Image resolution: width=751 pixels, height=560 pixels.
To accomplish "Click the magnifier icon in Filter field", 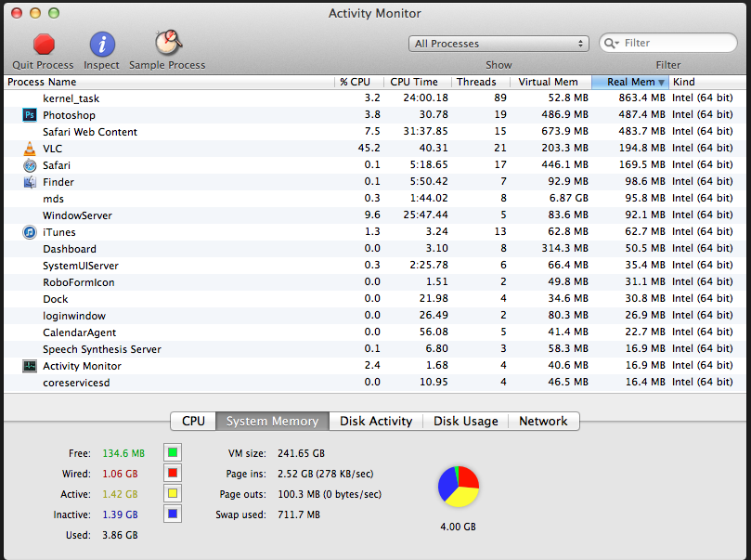I will [x=611, y=43].
